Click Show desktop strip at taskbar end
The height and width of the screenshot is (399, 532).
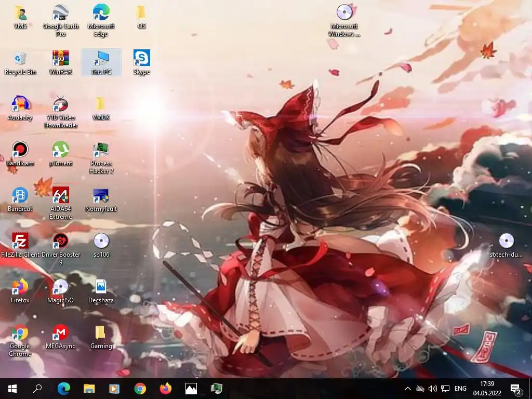[530, 389]
